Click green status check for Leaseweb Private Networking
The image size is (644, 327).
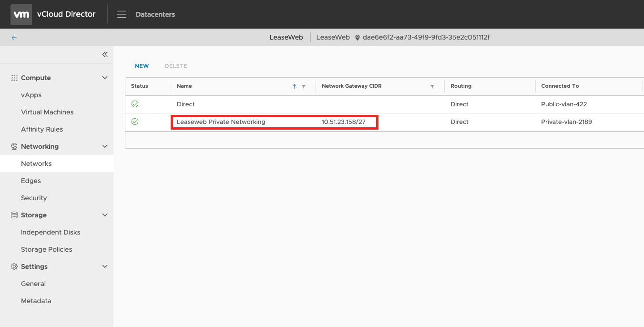coord(135,122)
